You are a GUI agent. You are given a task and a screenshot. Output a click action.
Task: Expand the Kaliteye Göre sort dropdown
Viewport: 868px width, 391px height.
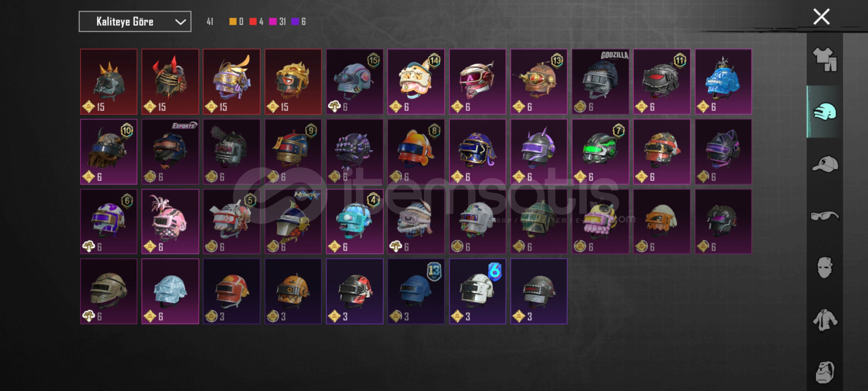(x=135, y=22)
